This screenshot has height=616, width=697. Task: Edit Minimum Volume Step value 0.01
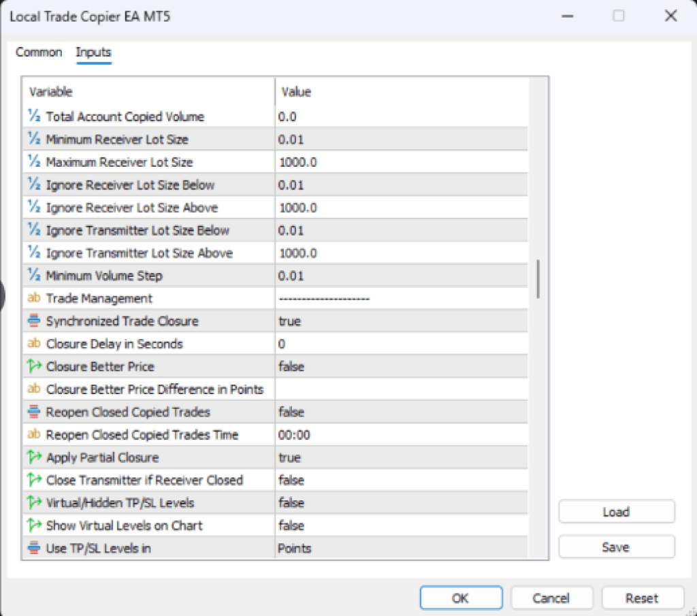pos(402,276)
